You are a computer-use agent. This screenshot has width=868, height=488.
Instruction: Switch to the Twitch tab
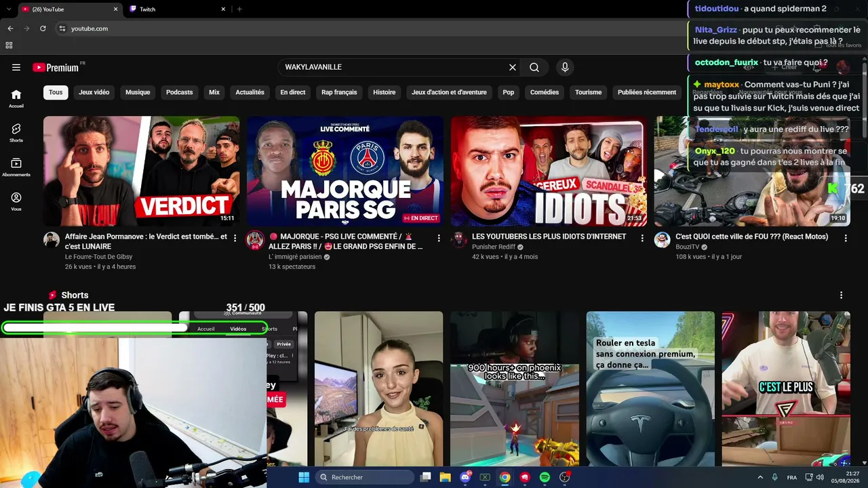tap(176, 9)
